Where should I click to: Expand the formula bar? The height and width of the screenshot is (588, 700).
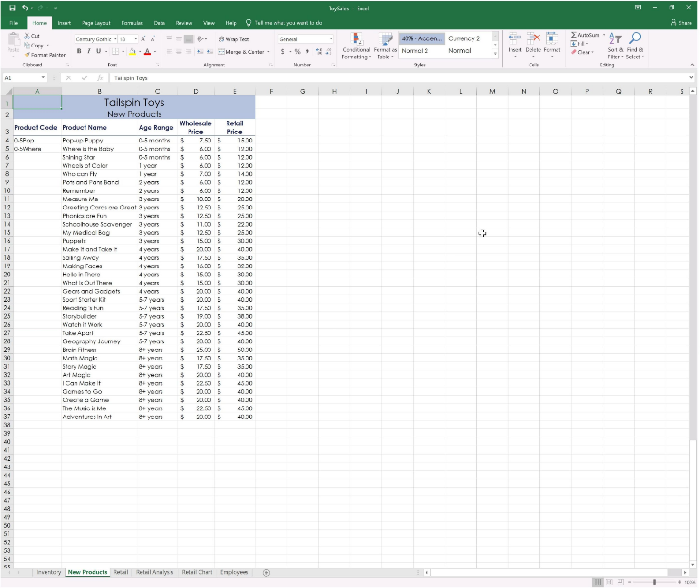(691, 78)
